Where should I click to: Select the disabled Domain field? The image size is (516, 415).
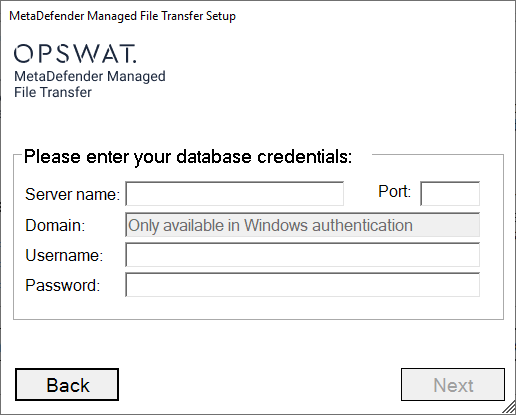pyautogui.click(x=302, y=225)
